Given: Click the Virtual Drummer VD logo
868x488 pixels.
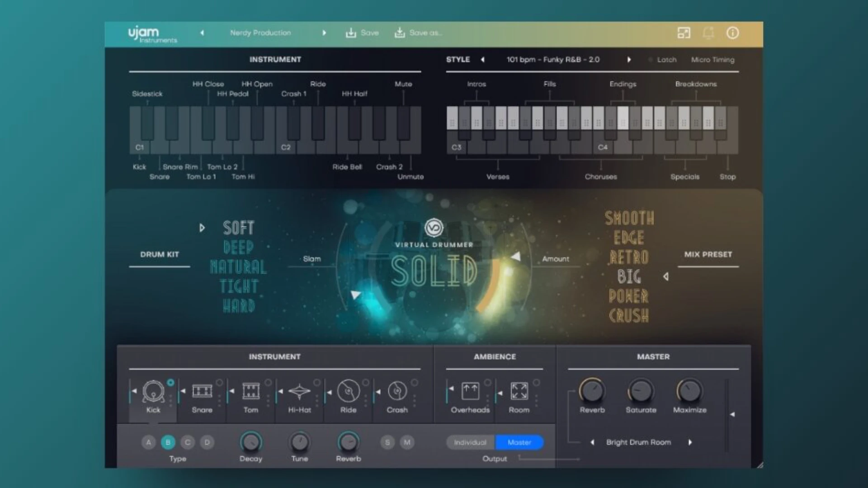Looking at the screenshot, I should [x=434, y=228].
